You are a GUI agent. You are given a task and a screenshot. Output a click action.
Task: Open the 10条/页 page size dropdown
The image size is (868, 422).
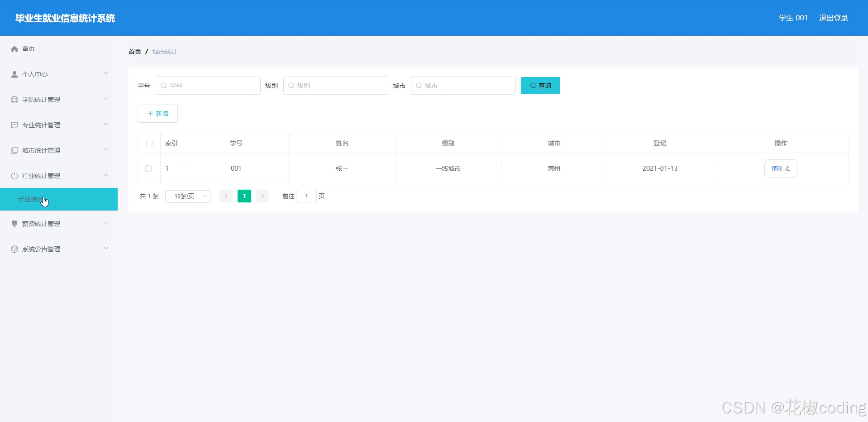188,196
